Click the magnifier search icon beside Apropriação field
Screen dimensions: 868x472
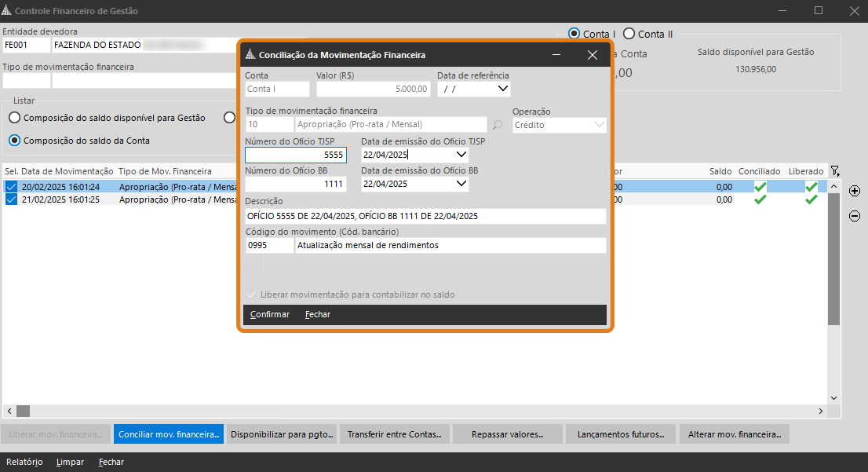[x=498, y=125]
